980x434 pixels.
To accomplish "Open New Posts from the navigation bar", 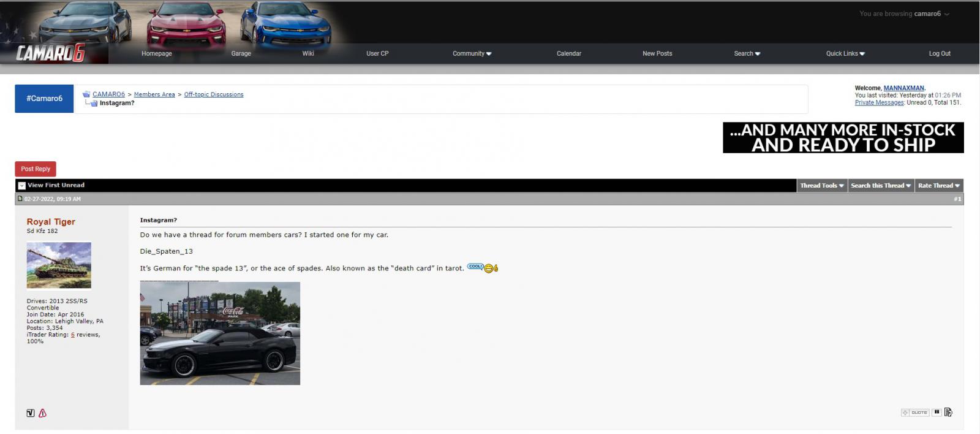I will (x=657, y=53).
